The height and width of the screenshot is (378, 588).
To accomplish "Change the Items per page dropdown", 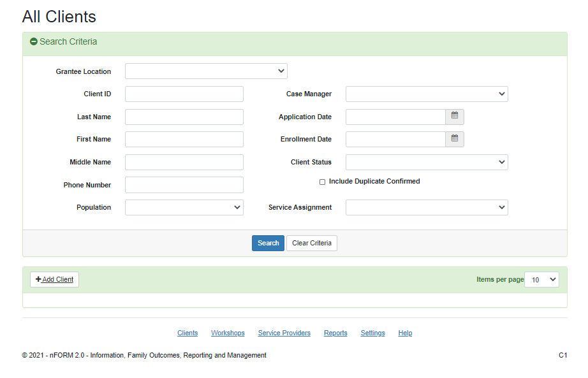I will [541, 279].
